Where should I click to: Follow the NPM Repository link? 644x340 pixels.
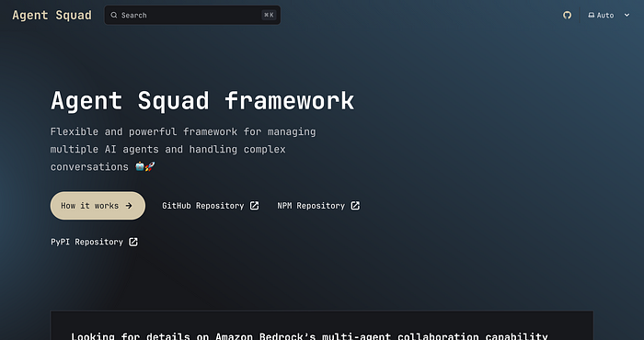(318, 206)
